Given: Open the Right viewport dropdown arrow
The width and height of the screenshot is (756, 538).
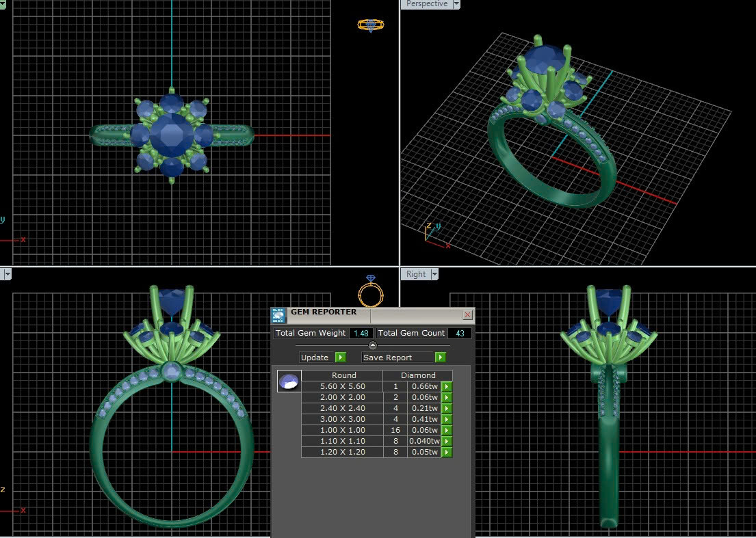Looking at the screenshot, I should 434,274.
